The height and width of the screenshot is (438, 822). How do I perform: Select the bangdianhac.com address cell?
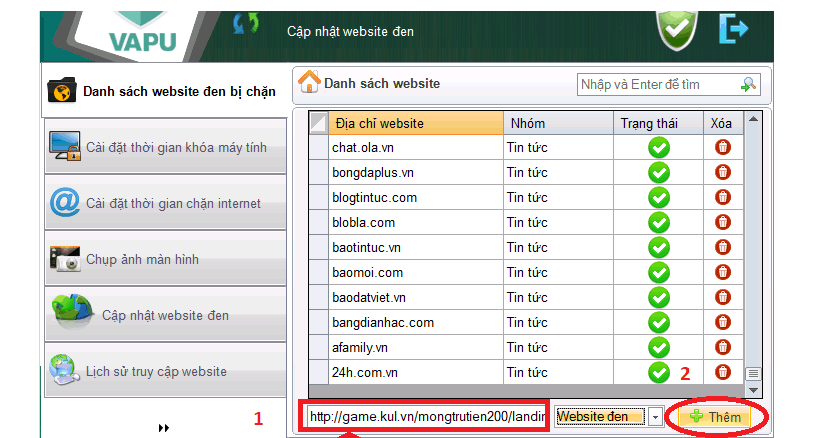[x=416, y=322]
